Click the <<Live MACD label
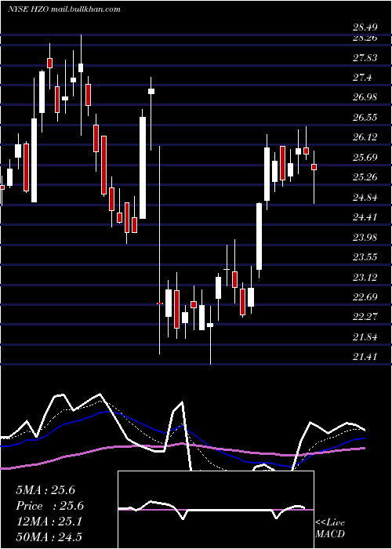Viewport: 392px width, 549px height. (330, 529)
